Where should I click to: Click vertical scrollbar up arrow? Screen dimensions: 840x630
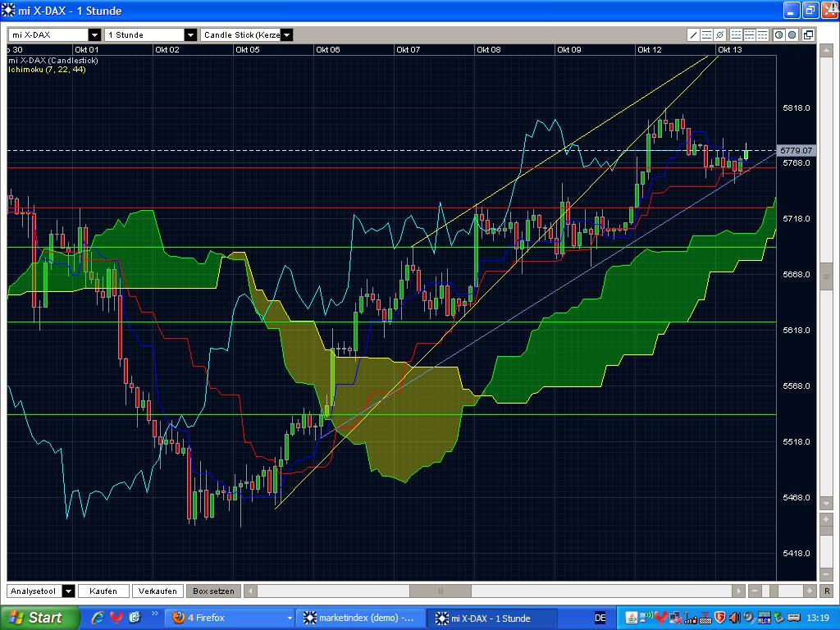point(825,50)
